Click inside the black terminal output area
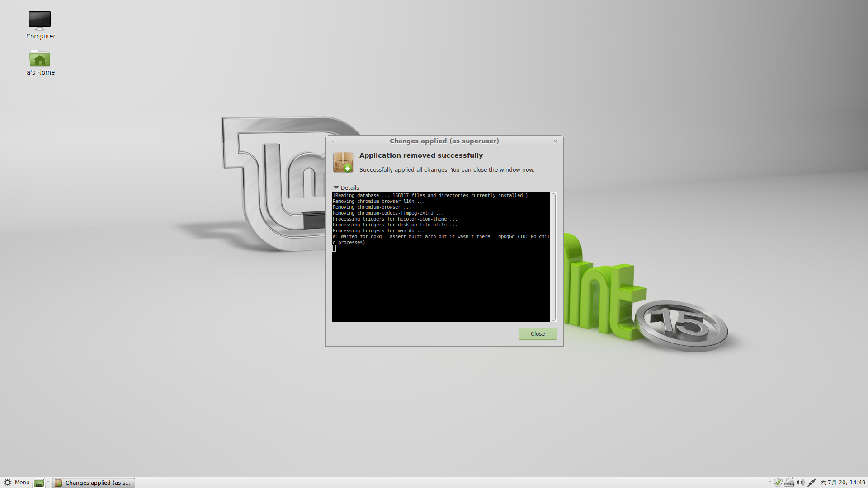 (441, 280)
